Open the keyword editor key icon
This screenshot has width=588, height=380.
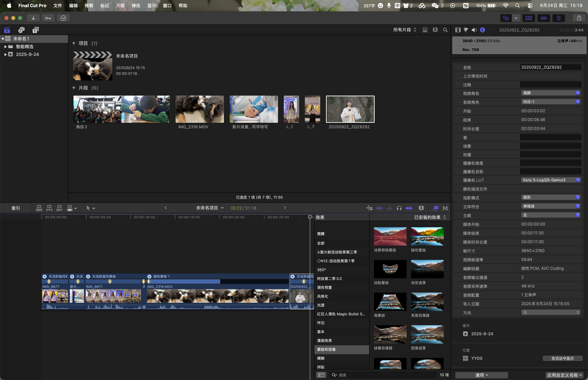coord(48,18)
